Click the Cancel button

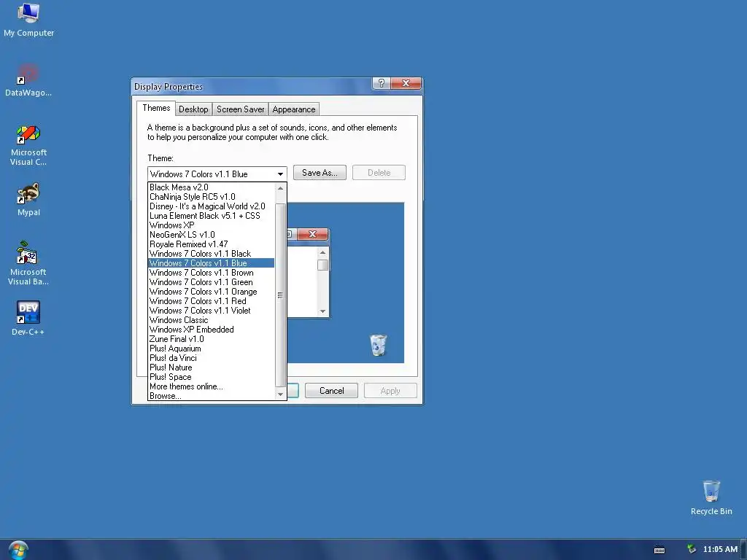(332, 391)
